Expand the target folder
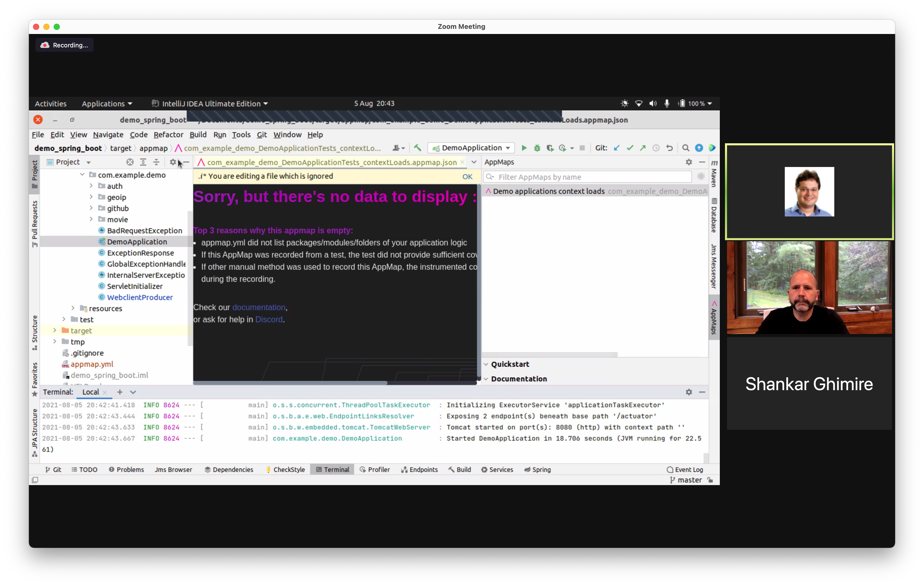This screenshot has height=586, width=924. [55, 331]
